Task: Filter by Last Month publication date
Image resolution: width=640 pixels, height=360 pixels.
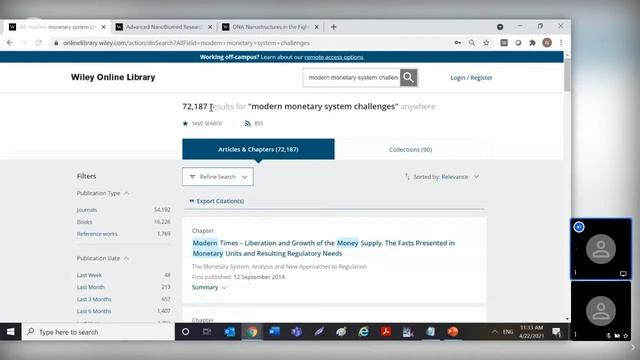Action: pos(91,287)
